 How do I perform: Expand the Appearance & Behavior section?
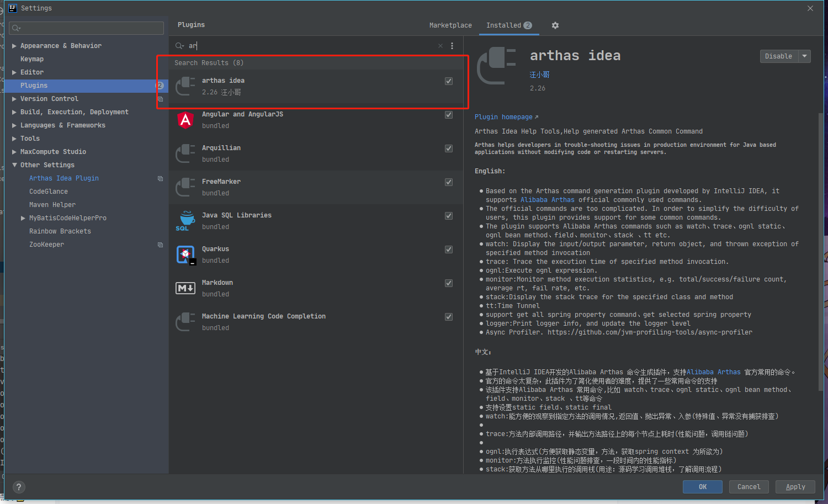coord(14,46)
